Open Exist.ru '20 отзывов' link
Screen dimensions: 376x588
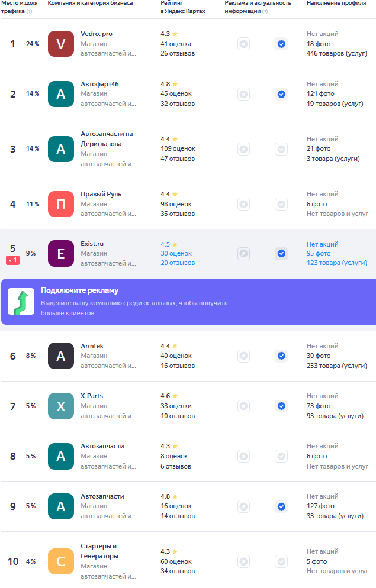click(178, 263)
